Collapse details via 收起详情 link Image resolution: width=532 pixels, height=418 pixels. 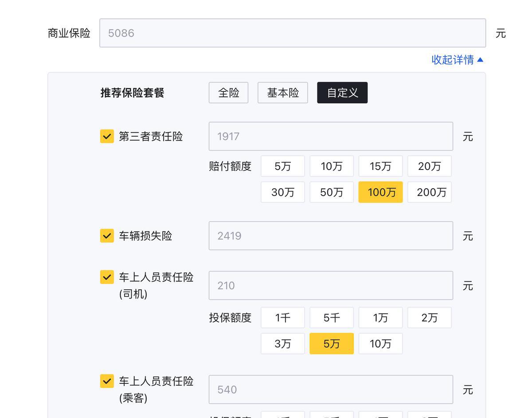coord(457,60)
